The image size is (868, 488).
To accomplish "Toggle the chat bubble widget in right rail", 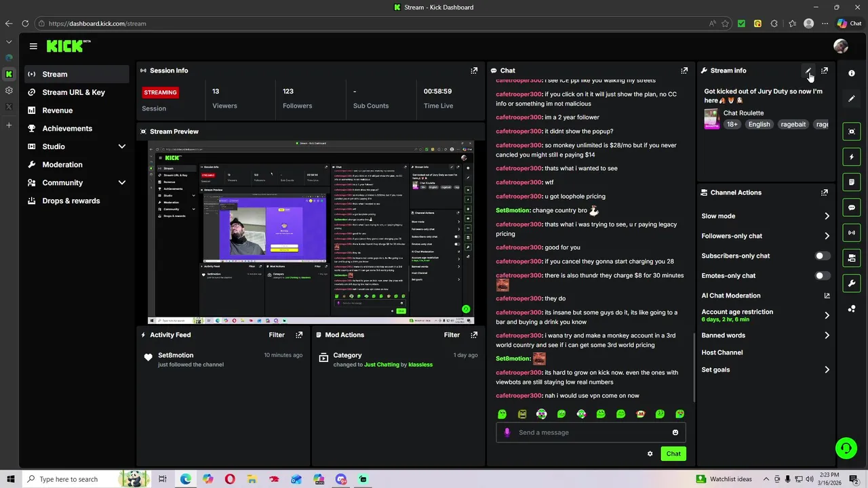I will [x=852, y=207].
